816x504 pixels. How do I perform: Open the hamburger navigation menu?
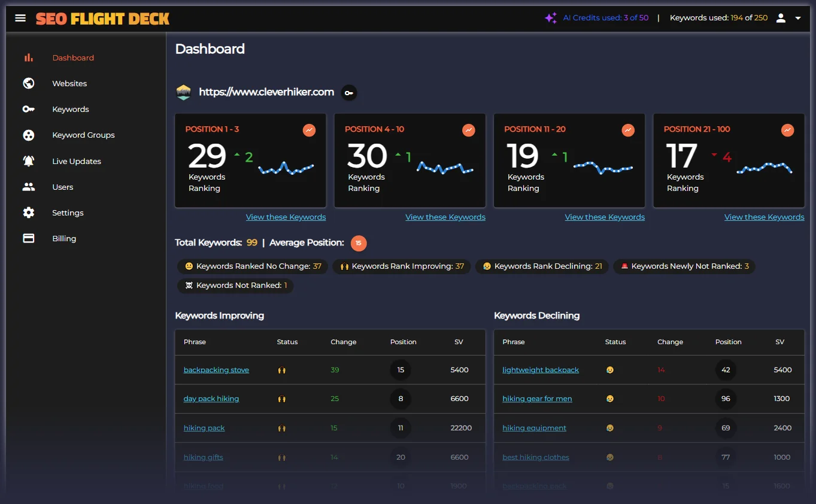pos(20,17)
